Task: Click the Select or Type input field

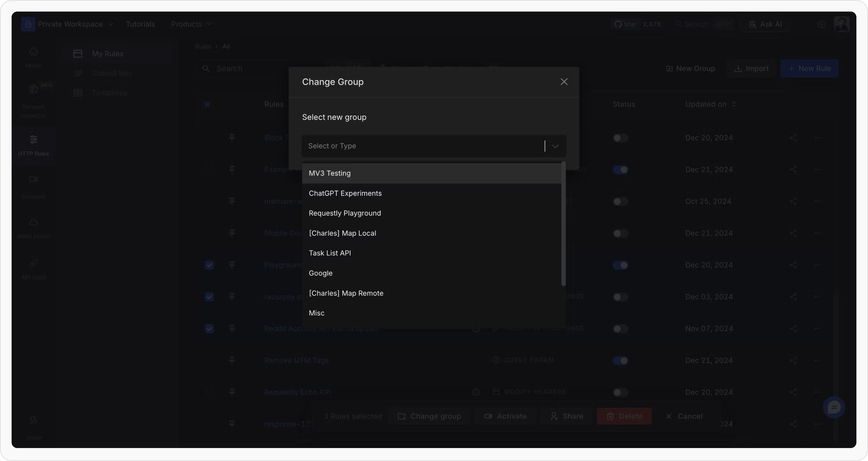Action: (423, 146)
